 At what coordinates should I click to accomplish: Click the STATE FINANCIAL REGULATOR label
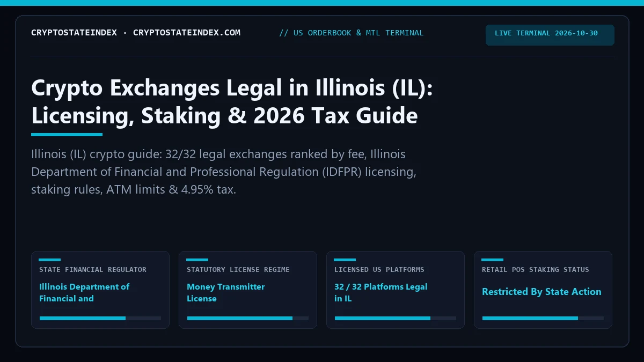click(x=93, y=270)
